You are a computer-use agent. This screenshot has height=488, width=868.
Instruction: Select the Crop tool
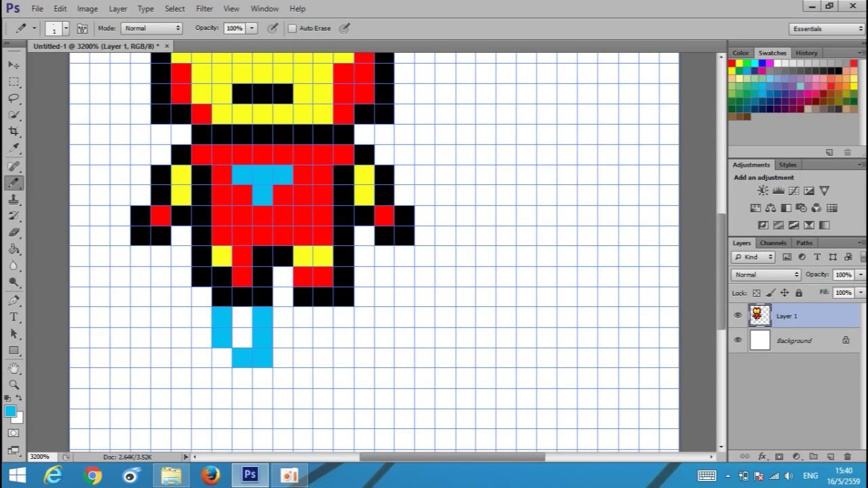[14, 131]
